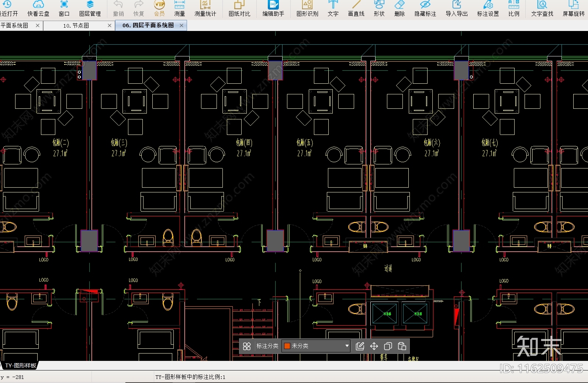Click the 过道 corridor label

coord(388,269)
